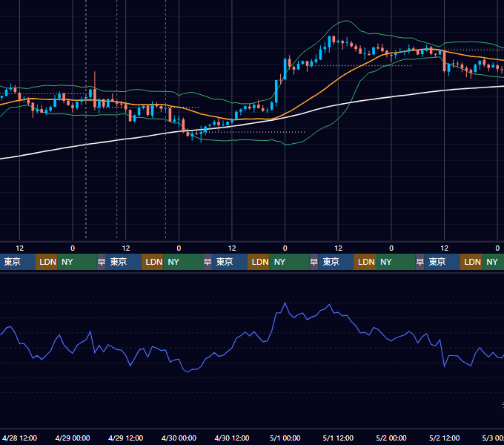Click the 4/29 12:00 date axis label
This screenshot has width=504, height=445.
point(126,438)
